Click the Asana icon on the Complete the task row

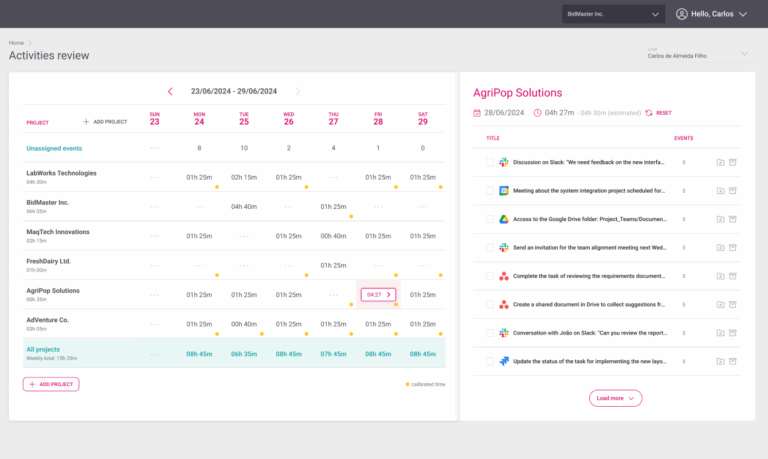click(x=504, y=276)
